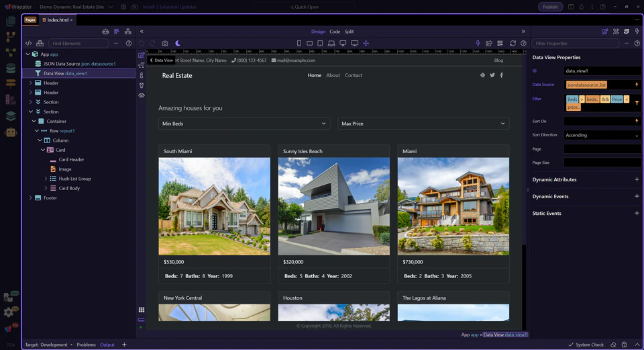Screen dimensions: 644x350
Task: Toggle dark mode moon icon
Action: click(178, 43)
